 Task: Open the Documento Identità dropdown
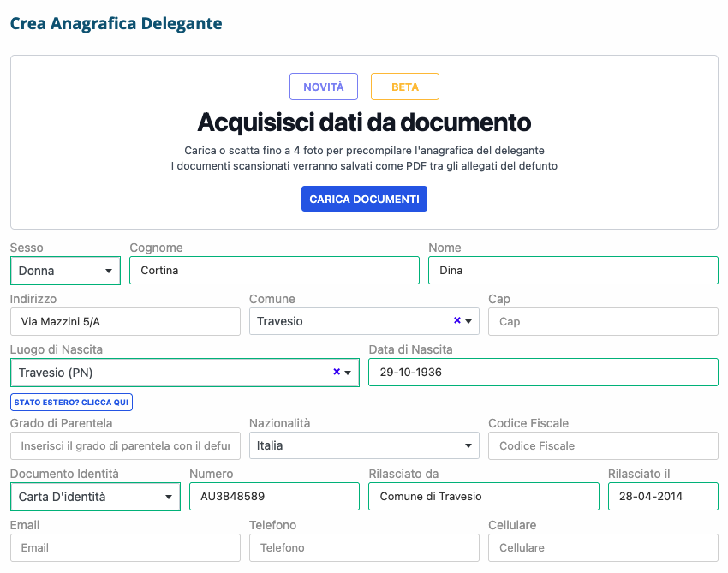(x=95, y=497)
